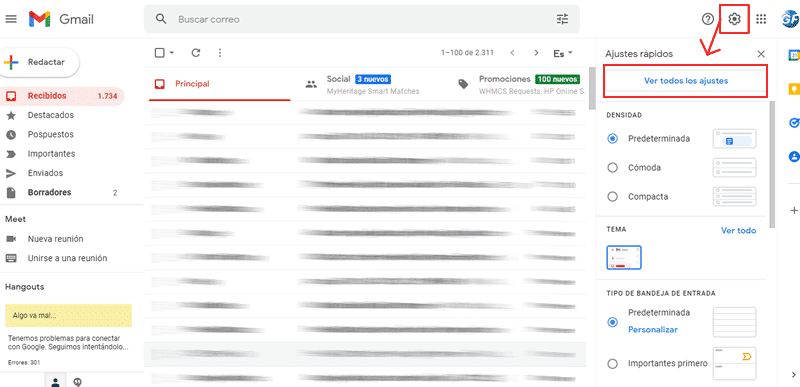This screenshot has height=387, width=800.
Task: Click the Gmail logo
Action: tap(61, 19)
